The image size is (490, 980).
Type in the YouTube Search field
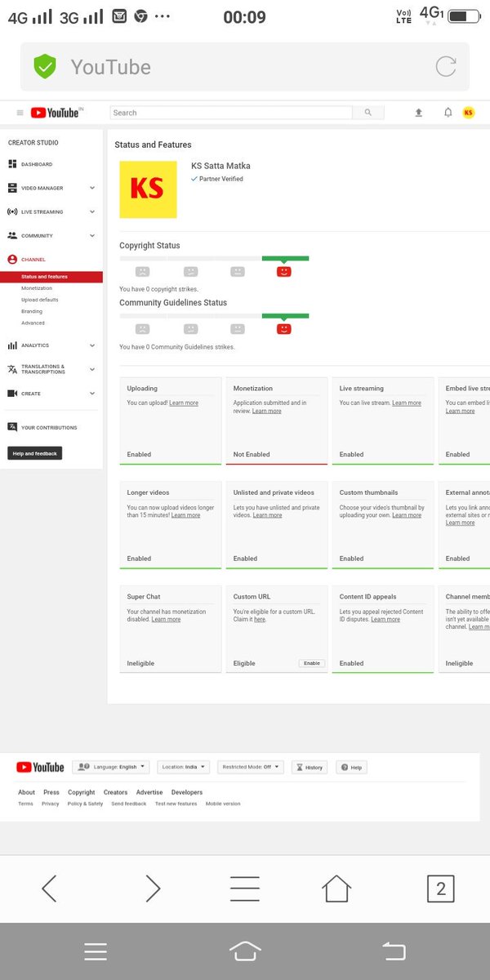[x=231, y=113]
